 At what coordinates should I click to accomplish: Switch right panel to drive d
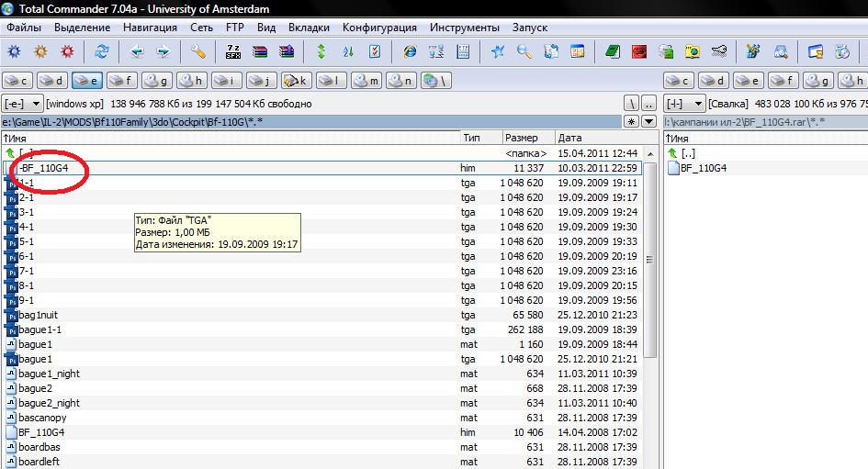click(x=714, y=81)
